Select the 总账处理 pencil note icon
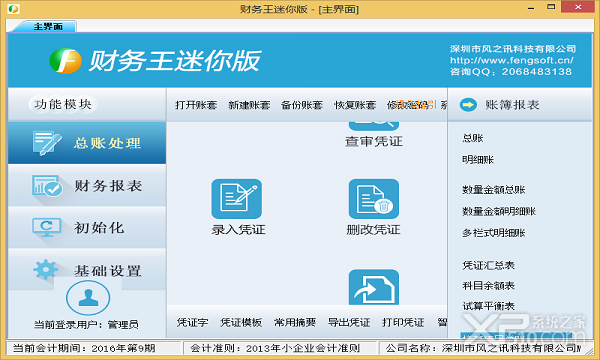 [47, 143]
